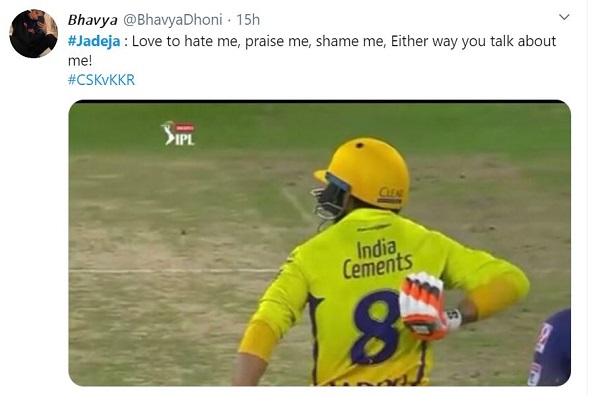Click the Bhavya display name
This screenshot has width=600, height=395.
tap(92, 20)
